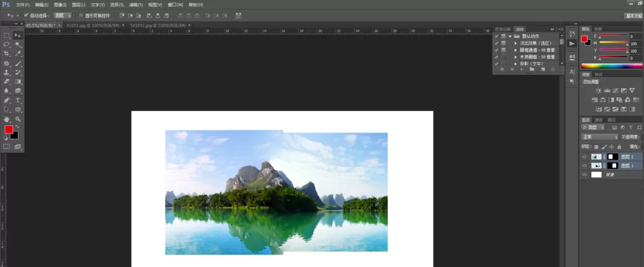Viewport: 644px width, 267px height.
Task: Toggle the 自动选择 checkbox
Action: pyautogui.click(x=26, y=15)
